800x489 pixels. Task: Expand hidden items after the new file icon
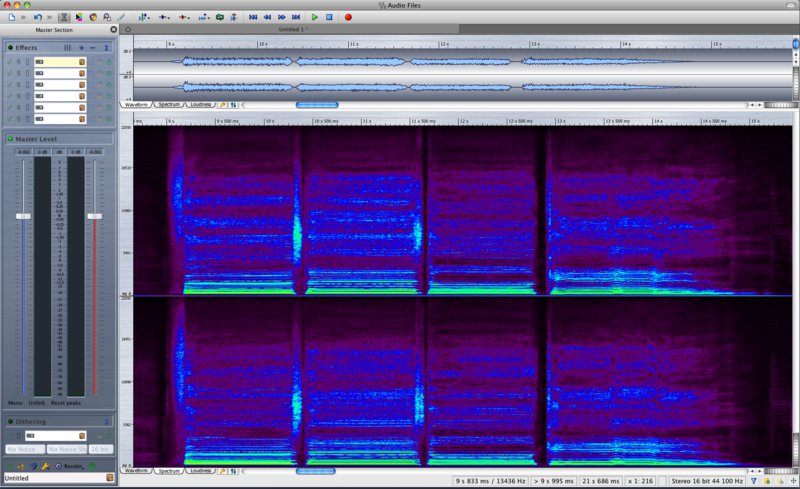pyautogui.click(x=23, y=17)
